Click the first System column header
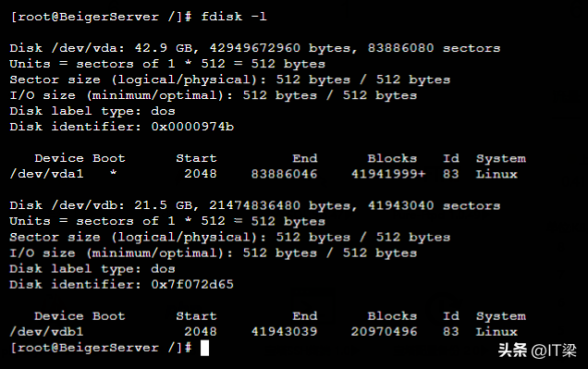 (x=501, y=159)
